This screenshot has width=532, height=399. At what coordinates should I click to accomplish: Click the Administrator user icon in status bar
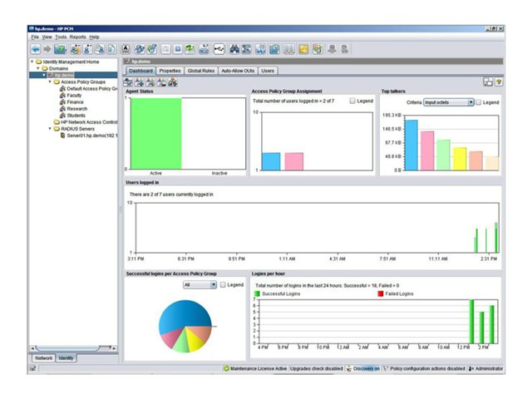pos(471,368)
